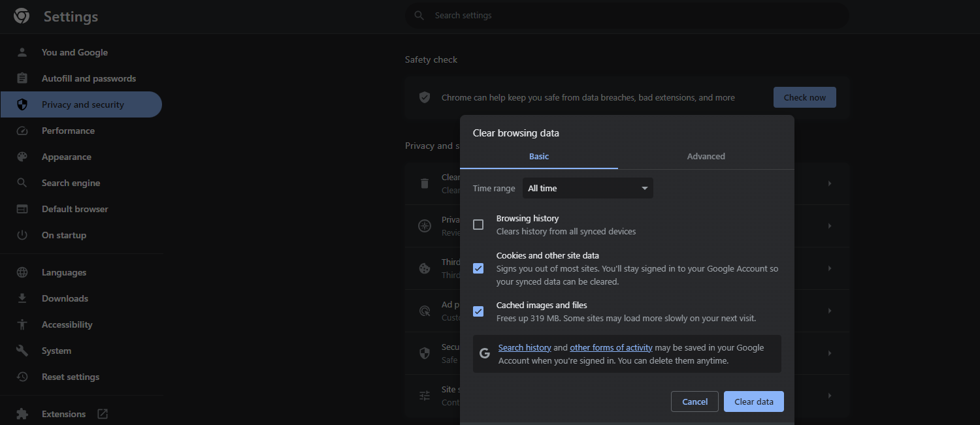Open the Appearance settings section
This screenshot has width=980, height=425.
pos(81,157)
